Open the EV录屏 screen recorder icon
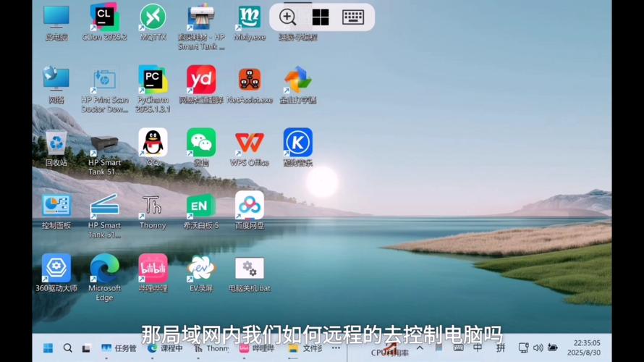 coord(201,269)
